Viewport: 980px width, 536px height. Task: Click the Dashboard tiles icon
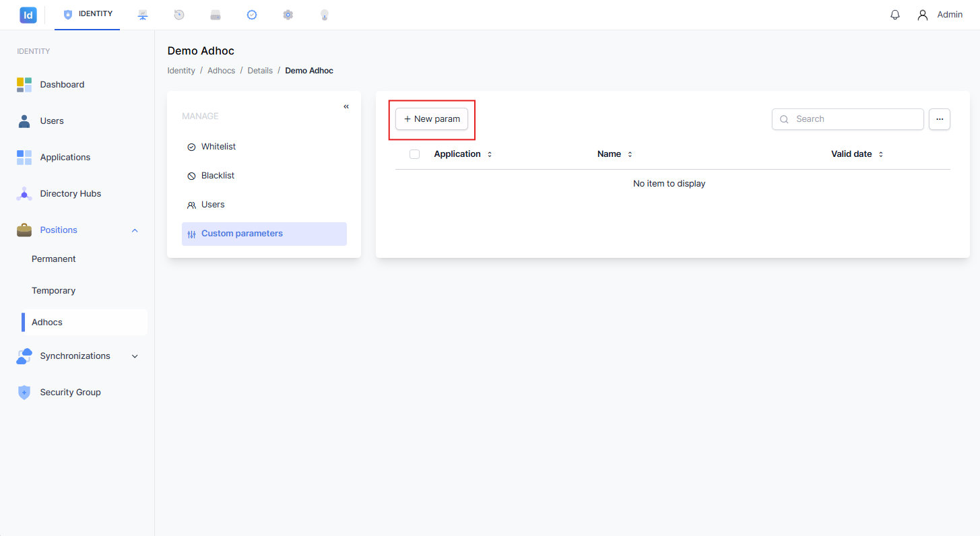pos(24,85)
